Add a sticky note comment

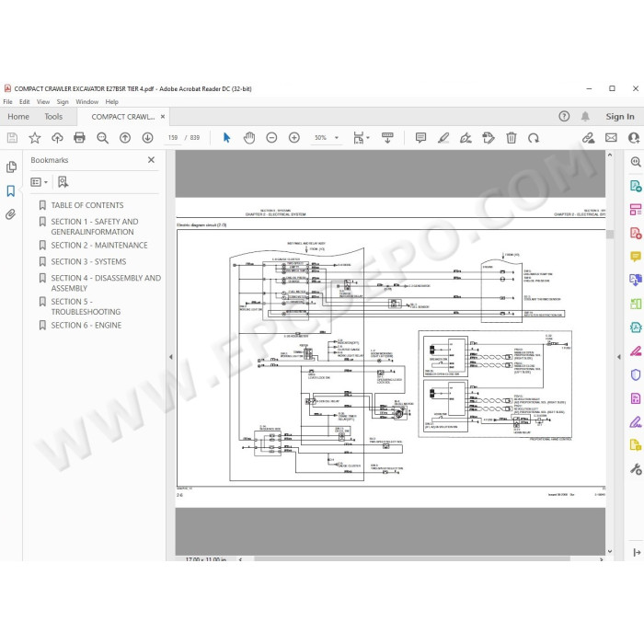tap(420, 138)
